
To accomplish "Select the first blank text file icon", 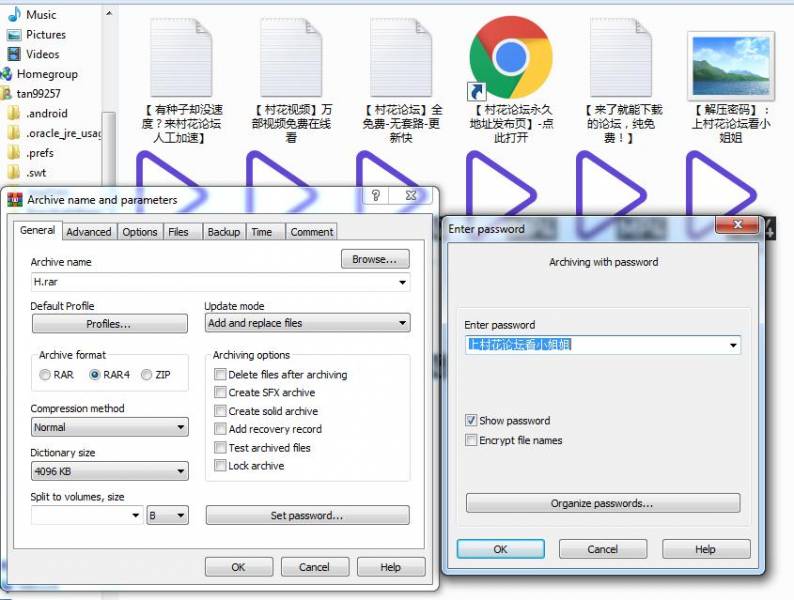I will pyautogui.click(x=181, y=58).
